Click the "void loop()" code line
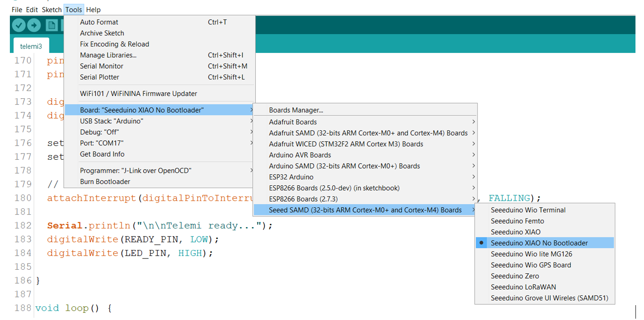 pos(73,308)
